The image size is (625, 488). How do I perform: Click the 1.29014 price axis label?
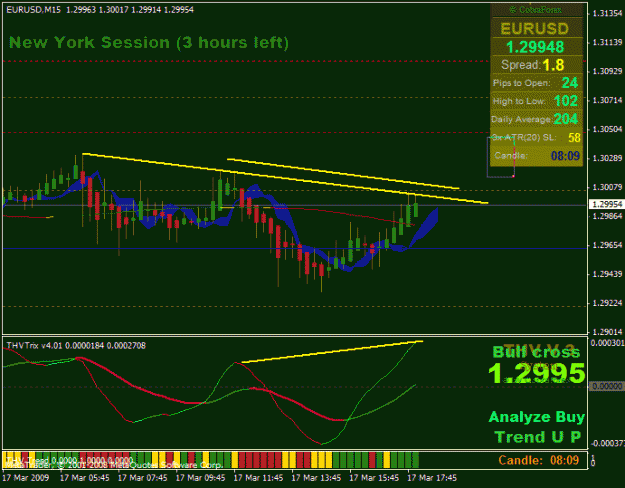click(x=607, y=332)
